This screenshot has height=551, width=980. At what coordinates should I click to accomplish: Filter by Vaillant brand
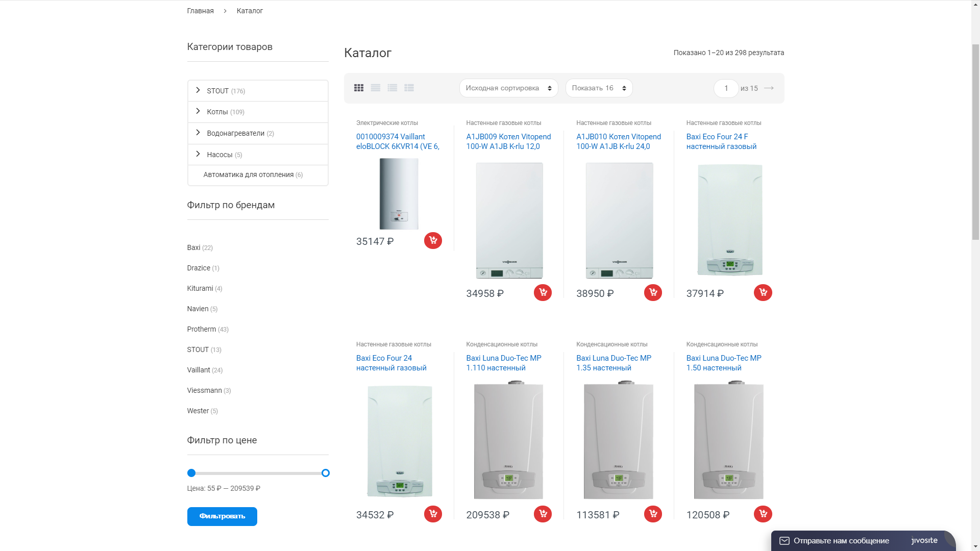pyautogui.click(x=199, y=370)
